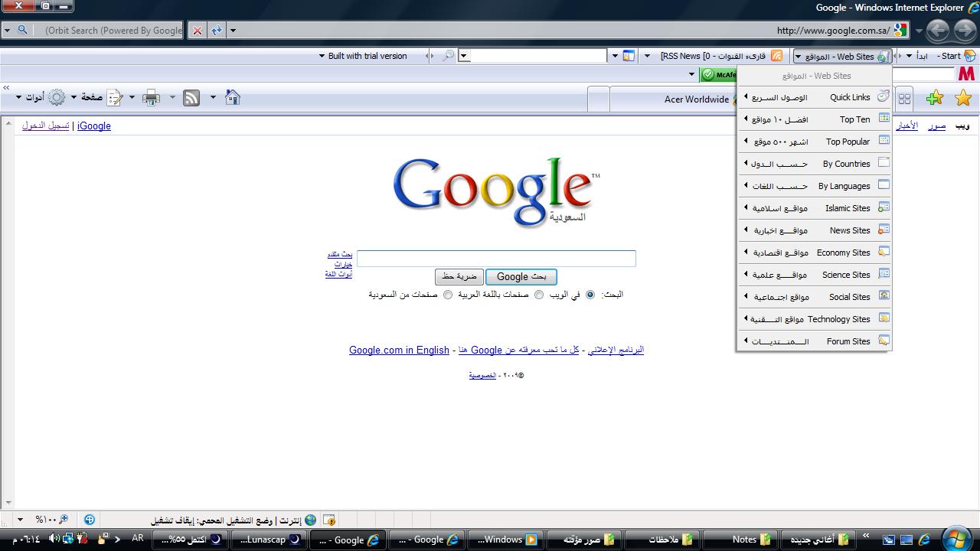The height and width of the screenshot is (551, 980).
Task: Click the browser Forward arrow button
Action: pos(965,31)
